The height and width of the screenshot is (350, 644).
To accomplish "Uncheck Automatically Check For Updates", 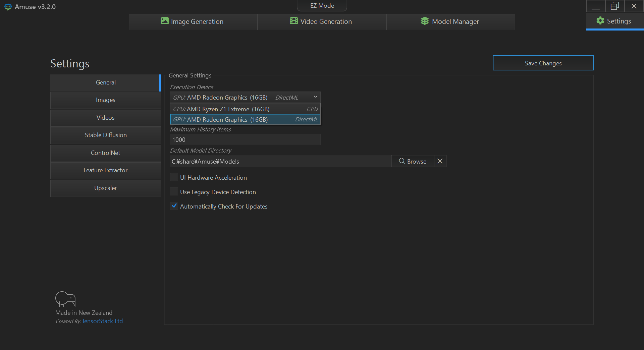I will (x=174, y=206).
